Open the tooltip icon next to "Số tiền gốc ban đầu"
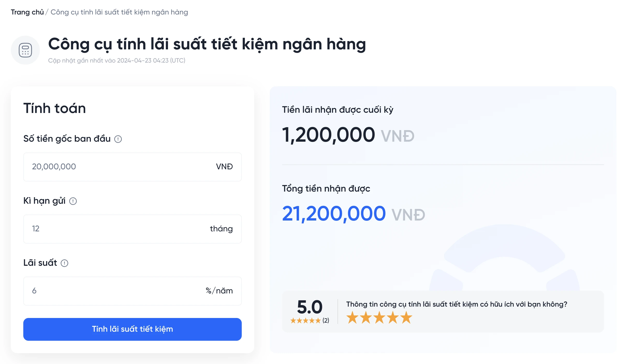Image resolution: width=631 pixels, height=364 pixels. pos(119,139)
